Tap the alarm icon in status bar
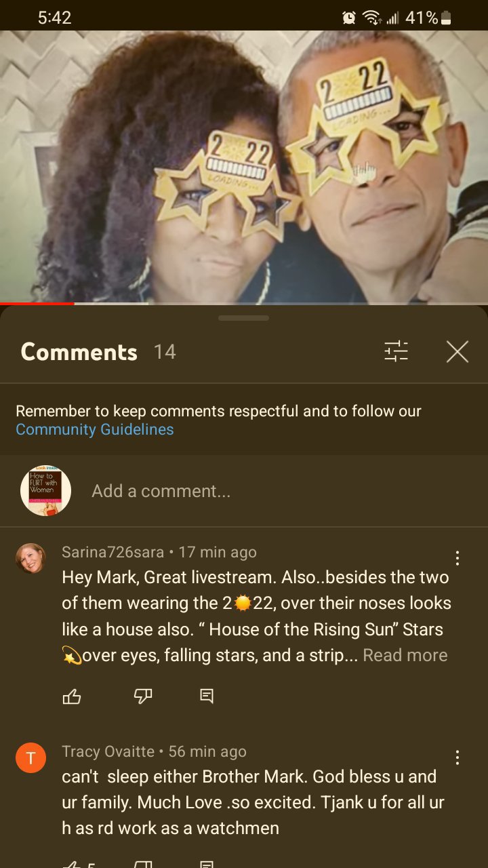Viewport: 488px width, 868px height. click(349, 18)
